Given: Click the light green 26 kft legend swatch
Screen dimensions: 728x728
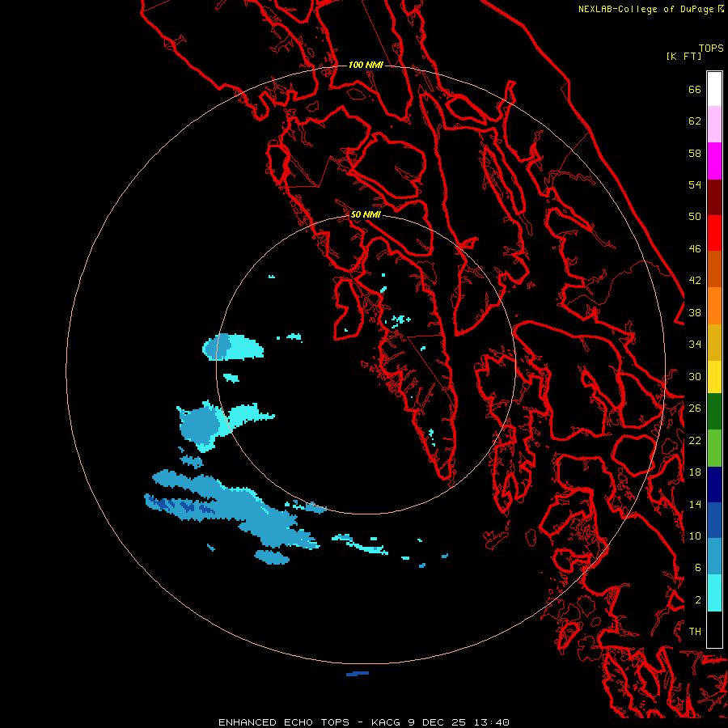Looking at the screenshot, I should [x=714, y=448].
